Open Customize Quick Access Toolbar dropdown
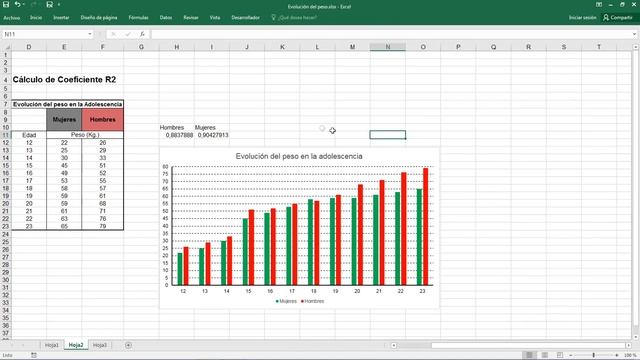The width and height of the screenshot is (640, 360). [59, 4]
